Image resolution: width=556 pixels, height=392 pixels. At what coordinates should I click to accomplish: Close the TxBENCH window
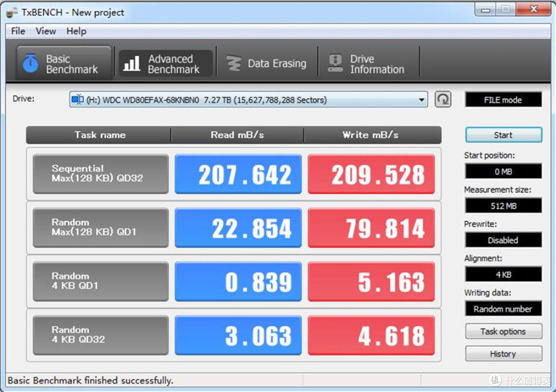pyautogui.click(x=533, y=9)
